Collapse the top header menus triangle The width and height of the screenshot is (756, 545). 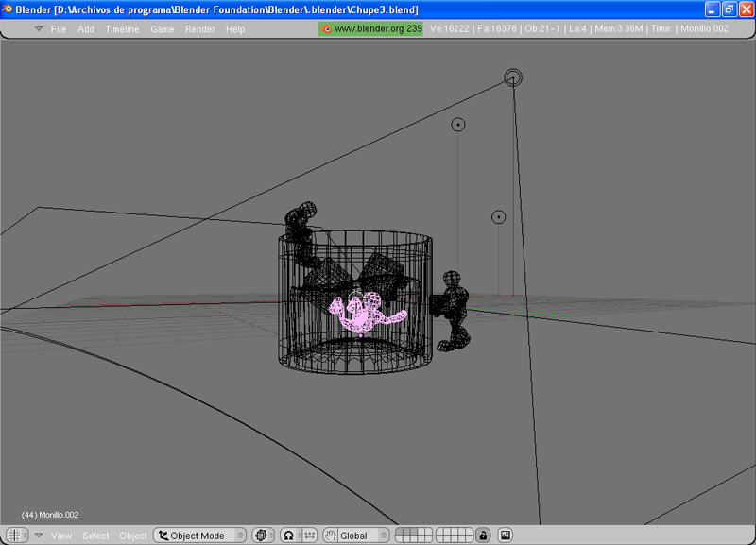[x=39, y=29]
